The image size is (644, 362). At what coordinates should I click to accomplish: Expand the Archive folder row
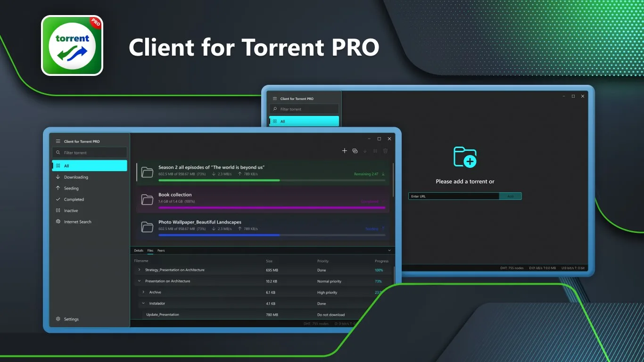pyautogui.click(x=143, y=292)
